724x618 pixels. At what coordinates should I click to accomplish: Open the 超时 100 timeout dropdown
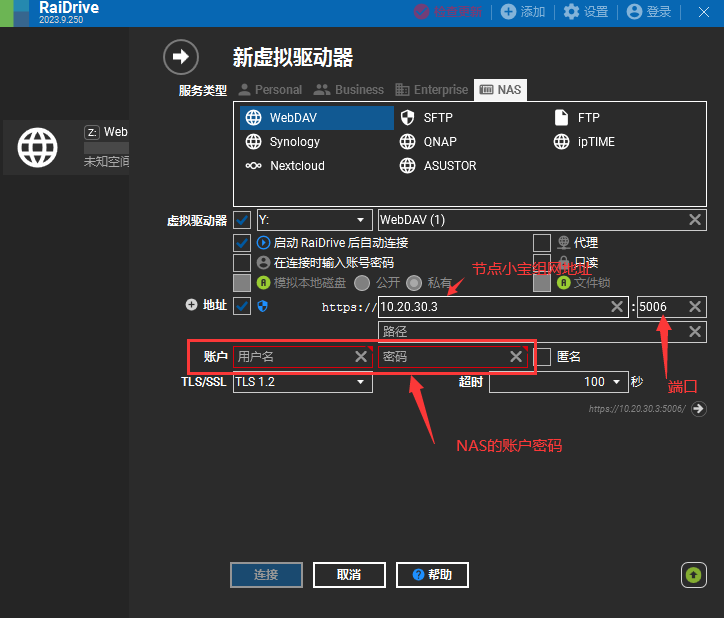(559, 382)
